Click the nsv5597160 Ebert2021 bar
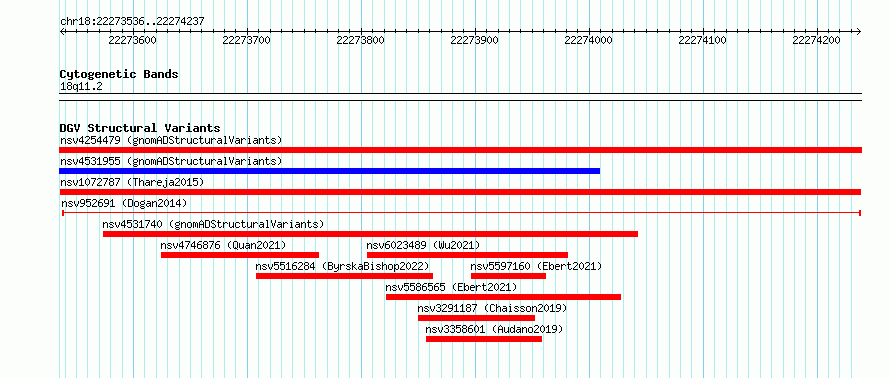Screen dimensions: 890x378 [x=508, y=276]
